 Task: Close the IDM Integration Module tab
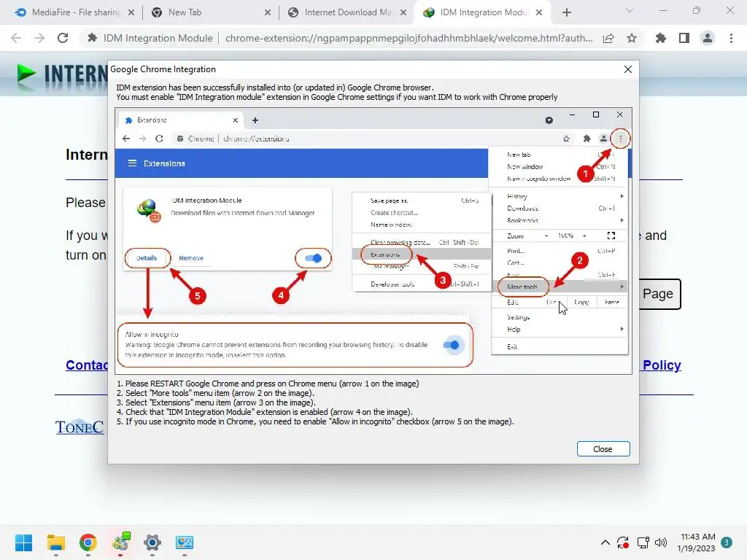(539, 12)
